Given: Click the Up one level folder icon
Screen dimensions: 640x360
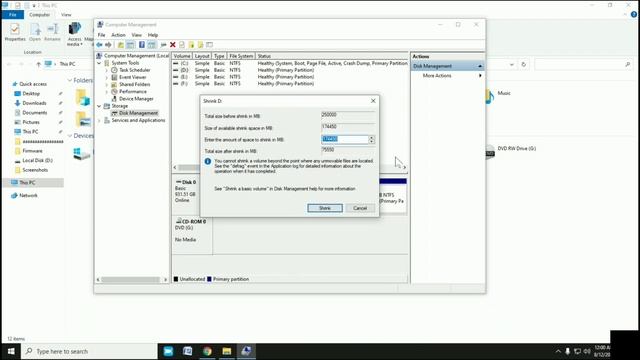Looking at the screenshot, I should tap(120, 44).
